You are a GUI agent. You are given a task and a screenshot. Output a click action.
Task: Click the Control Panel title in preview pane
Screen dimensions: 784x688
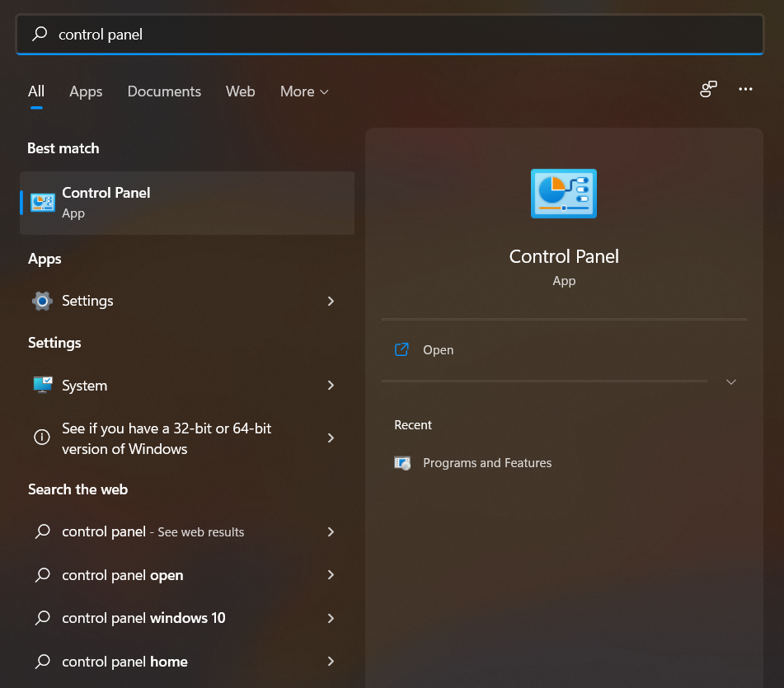[564, 256]
